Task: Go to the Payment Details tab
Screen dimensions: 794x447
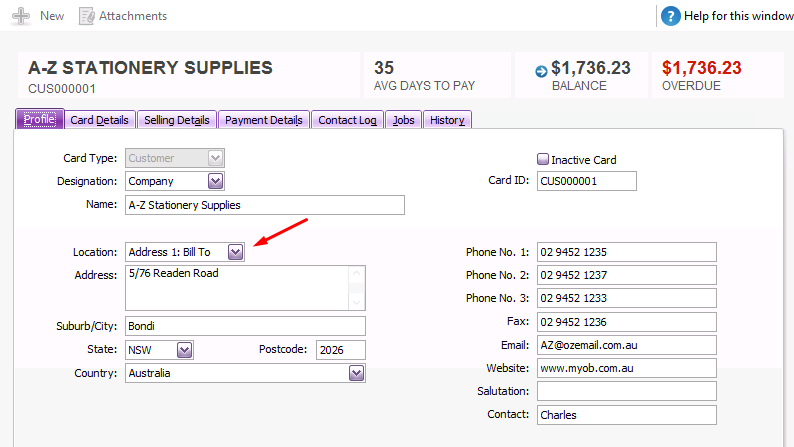Action: 263,120
